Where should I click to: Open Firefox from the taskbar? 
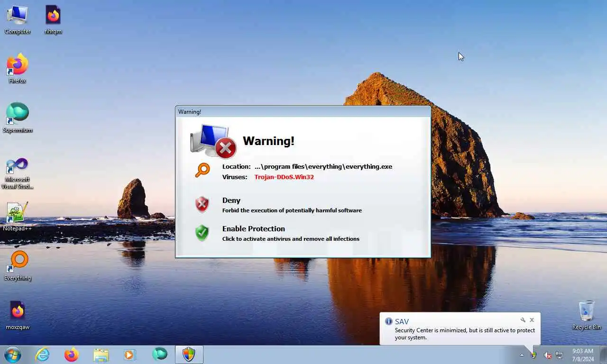(72, 355)
